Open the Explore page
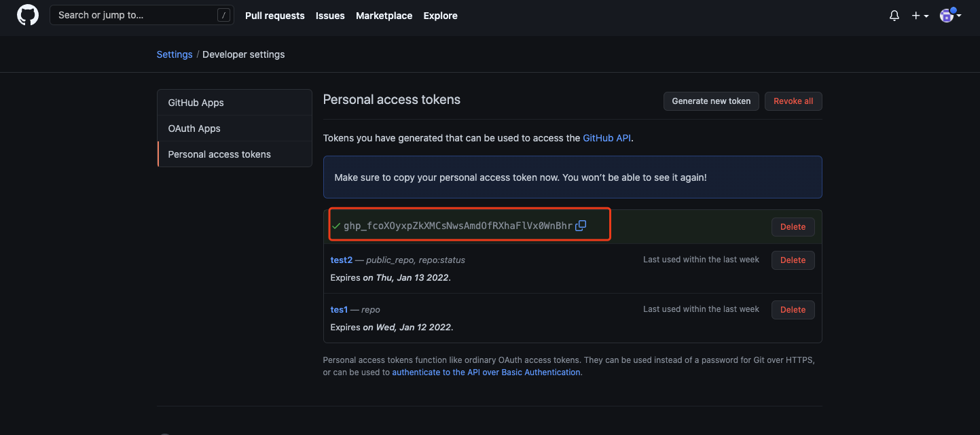The image size is (980, 435). click(440, 16)
